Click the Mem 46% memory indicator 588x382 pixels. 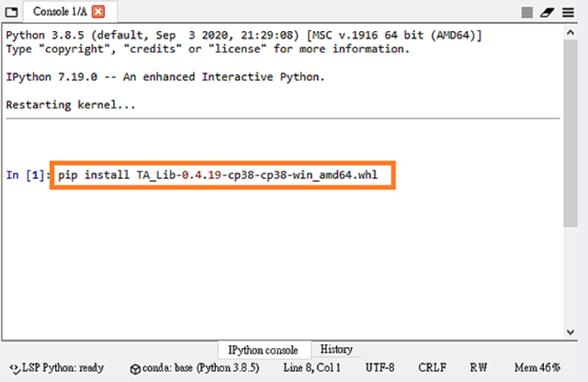pos(538,367)
